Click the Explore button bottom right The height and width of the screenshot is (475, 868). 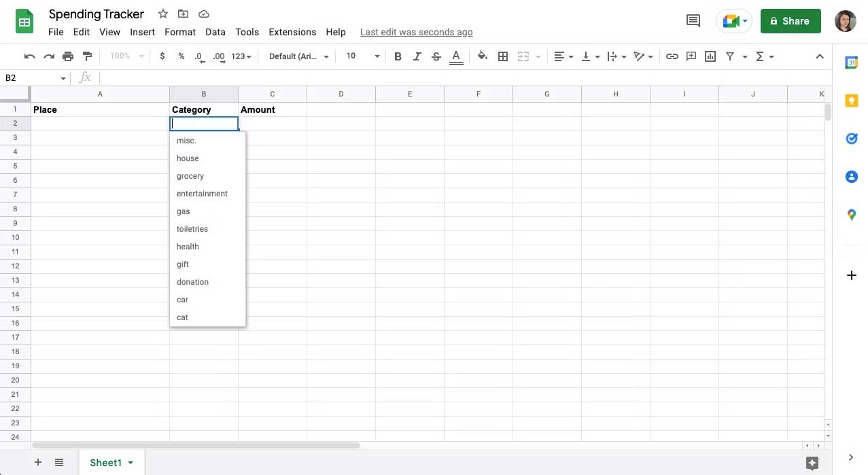click(812, 463)
